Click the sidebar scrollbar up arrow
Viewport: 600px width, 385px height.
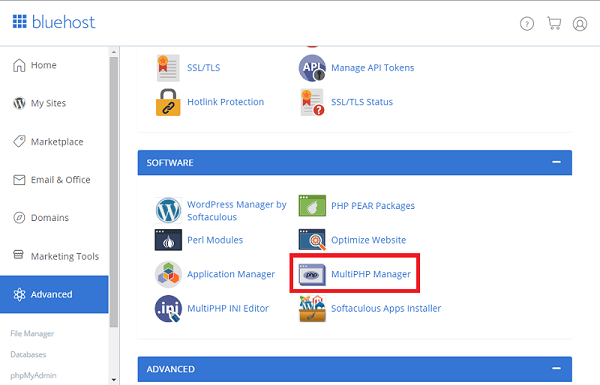pos(114,52)
